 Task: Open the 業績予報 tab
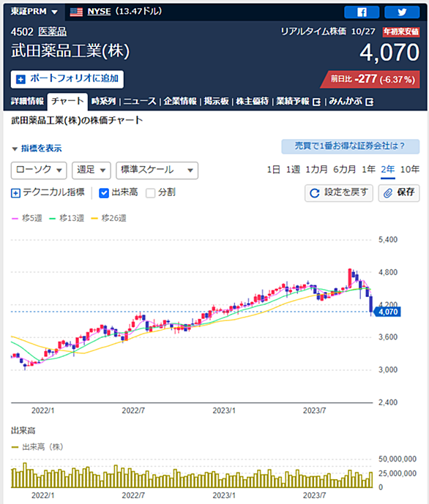(x=293, y=101)
